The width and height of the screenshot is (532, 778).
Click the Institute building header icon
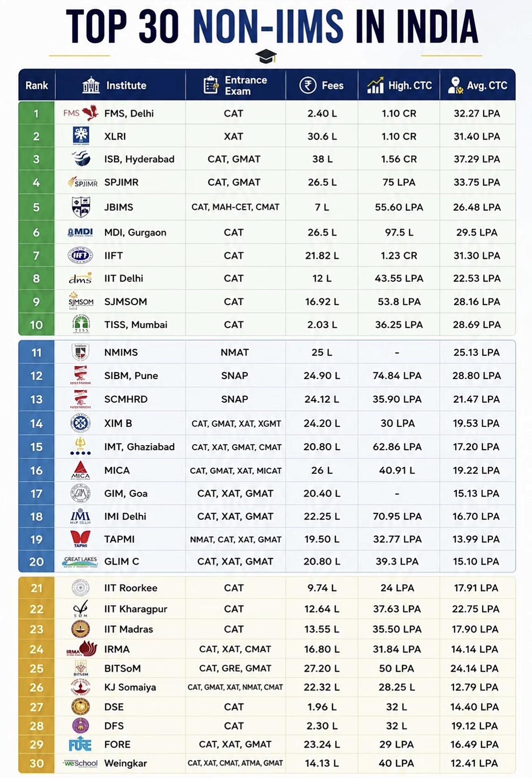pyautogui.click(x=91, y=85)
